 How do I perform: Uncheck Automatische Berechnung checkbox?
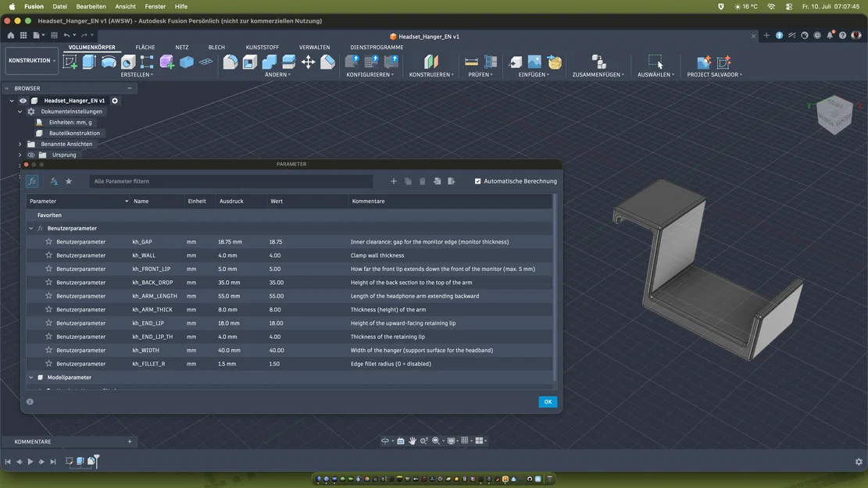coord(477,181)
